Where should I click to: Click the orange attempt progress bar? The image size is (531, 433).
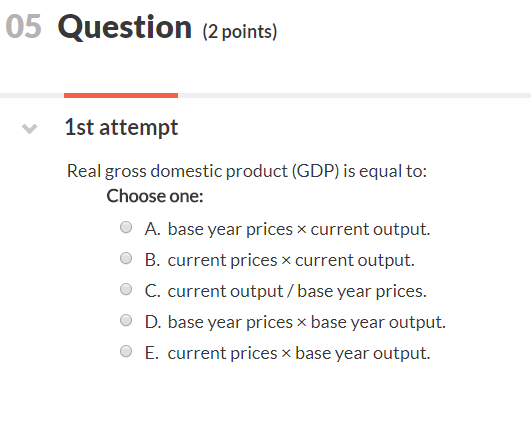tap(121, 95)
